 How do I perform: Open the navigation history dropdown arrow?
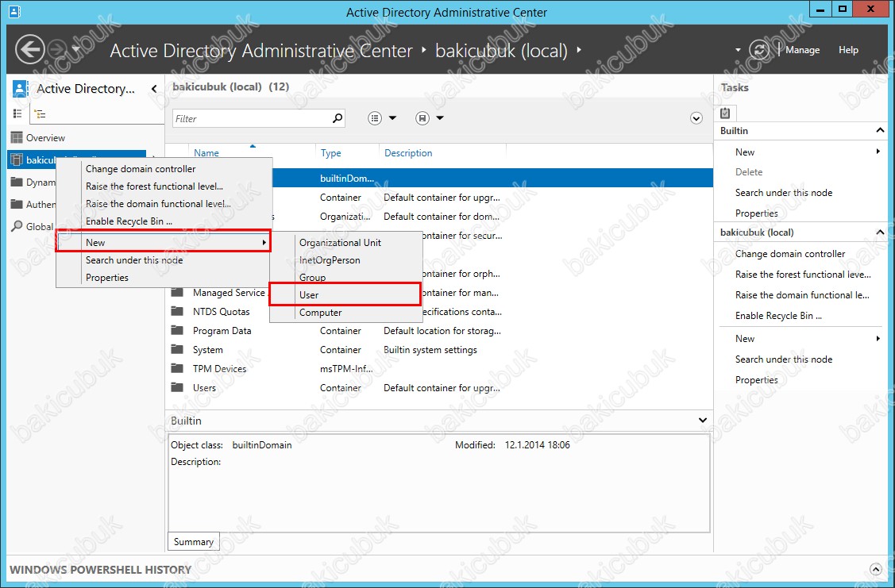pos(76,50)
